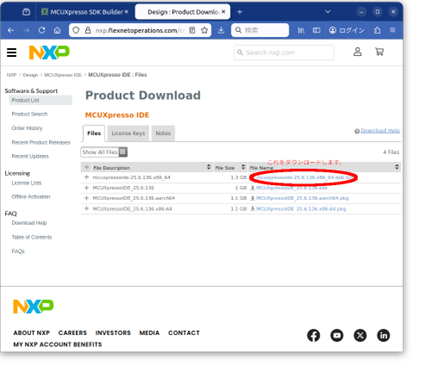Download the x86_64.deb.bin file link
Screen dimensions: 425x372
click(303, 177)
